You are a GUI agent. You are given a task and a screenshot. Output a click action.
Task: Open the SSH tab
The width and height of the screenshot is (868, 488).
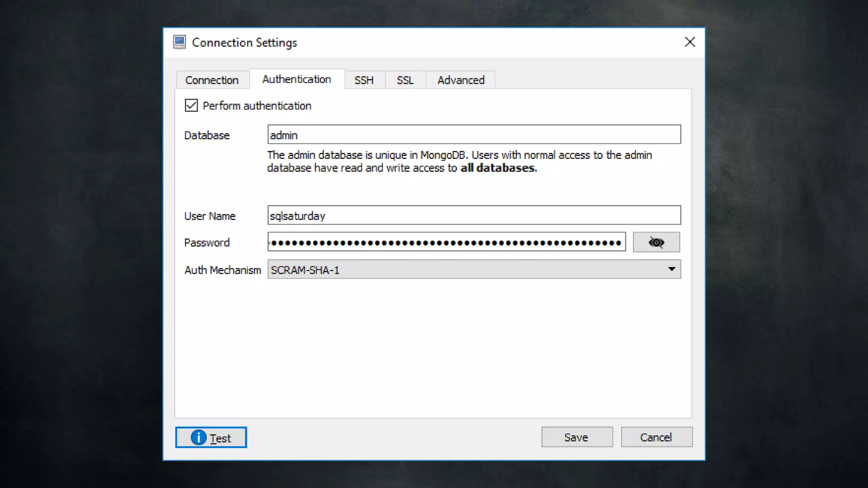pos(364,80)
